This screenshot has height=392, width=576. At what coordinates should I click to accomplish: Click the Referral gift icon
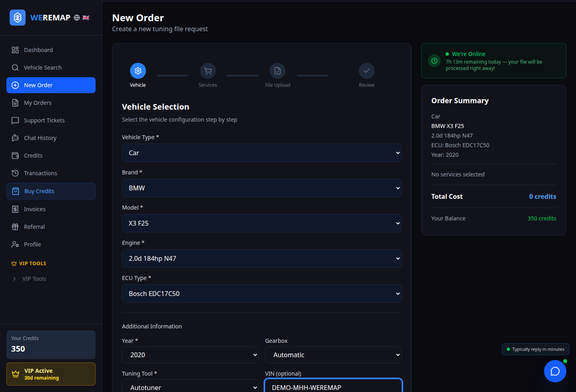click(x=15, y=227)
